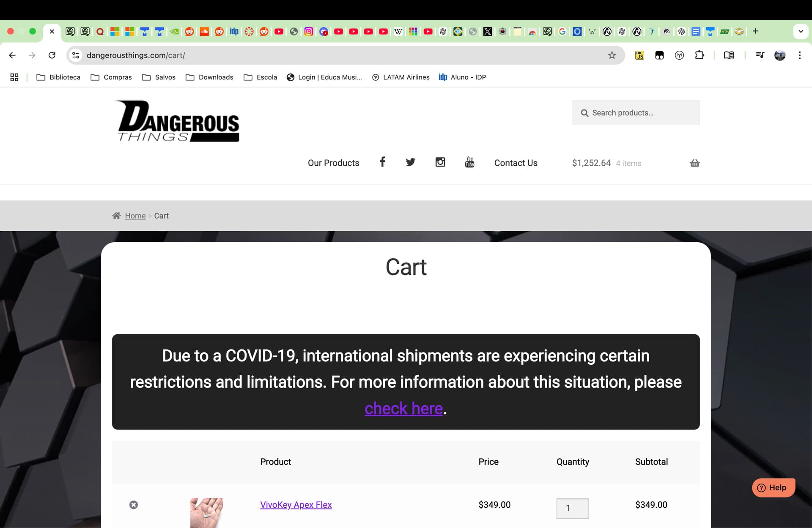Viewport: 812px width, 528px height.
Task: Remove VivoKey Apex Flex from cart
Action: (x=134, y=505)
